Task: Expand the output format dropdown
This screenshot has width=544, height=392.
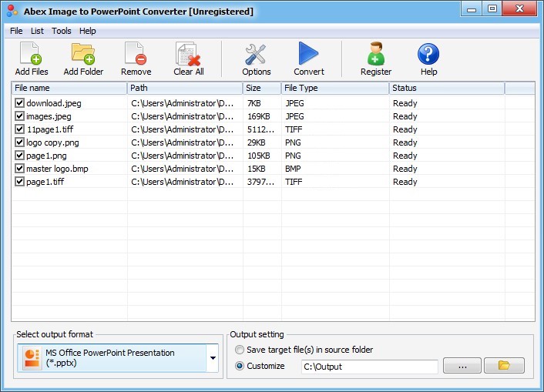Action: click(x=212, y=358)
